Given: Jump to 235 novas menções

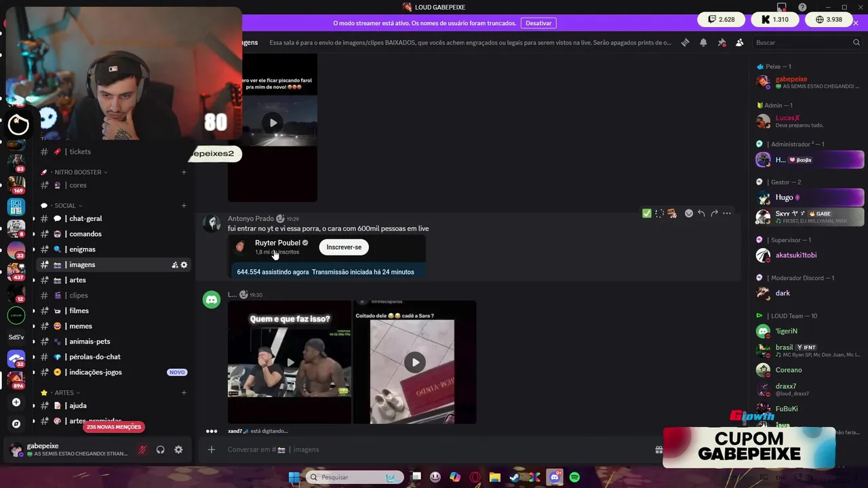Looking at the screenshot, I should [x=114, y=427].
